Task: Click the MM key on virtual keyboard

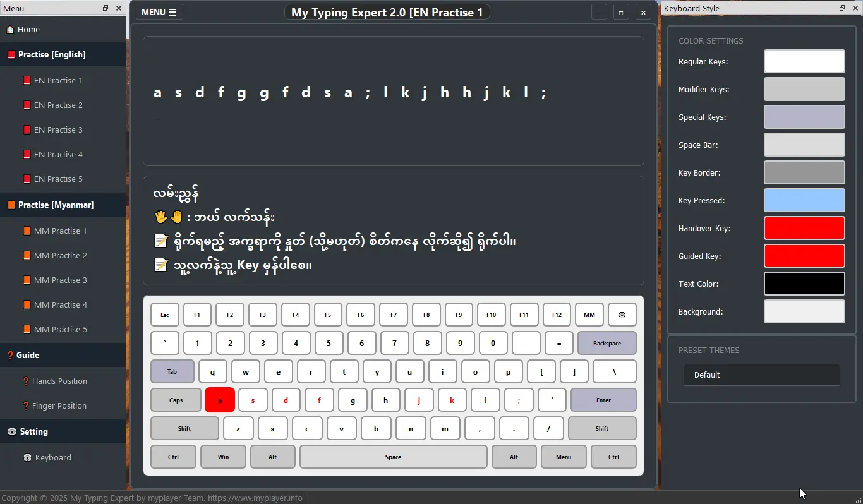Action: [589, 315]
